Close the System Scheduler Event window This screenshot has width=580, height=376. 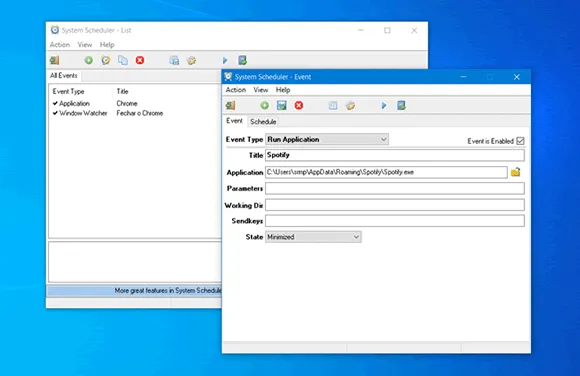click(517, 77)
